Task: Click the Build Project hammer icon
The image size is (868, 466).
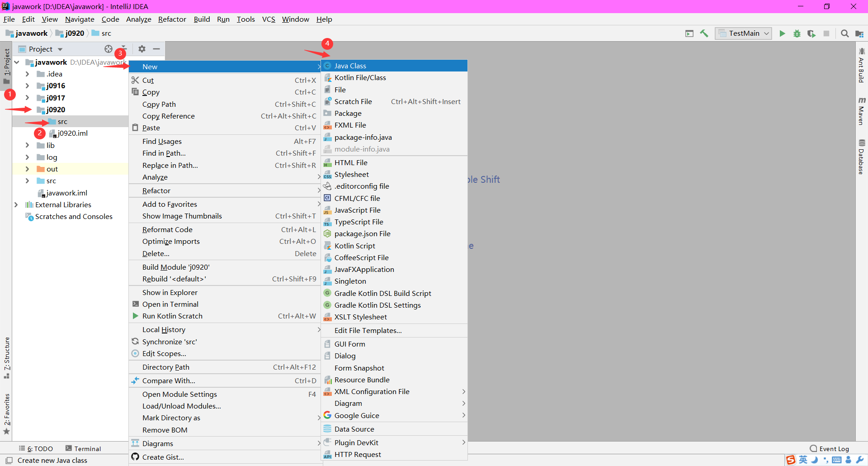Action: [x=704, y=33]
